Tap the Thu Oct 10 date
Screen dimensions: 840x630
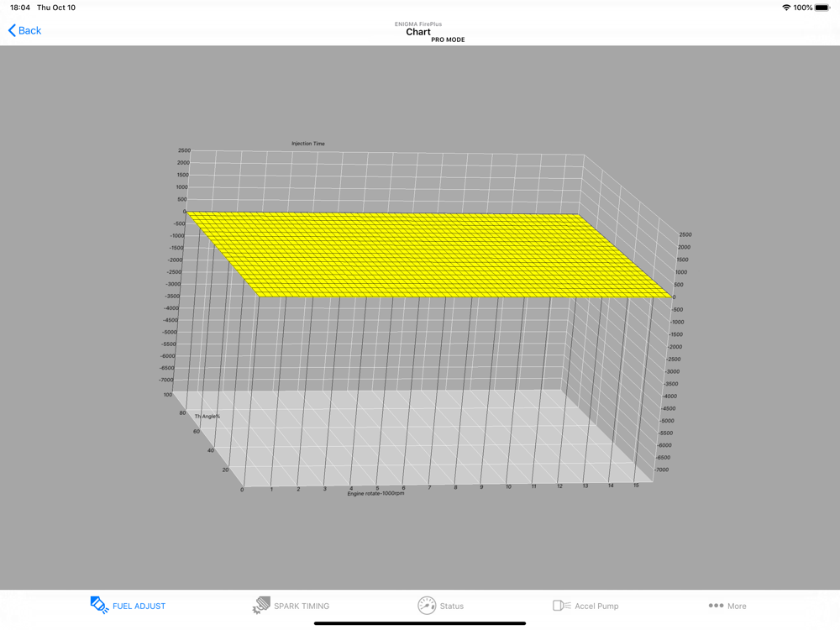(56, 8)
